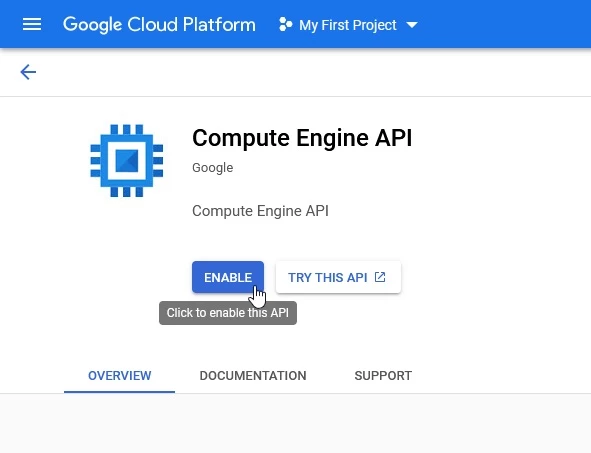Enable the Compute Engine API

pos(228,277)
